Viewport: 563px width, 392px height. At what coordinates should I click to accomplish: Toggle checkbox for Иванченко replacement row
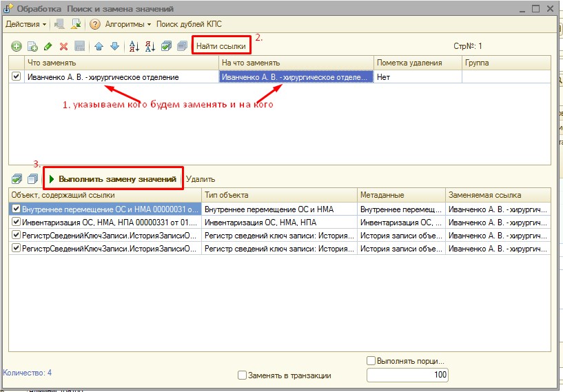click(17, 77)
